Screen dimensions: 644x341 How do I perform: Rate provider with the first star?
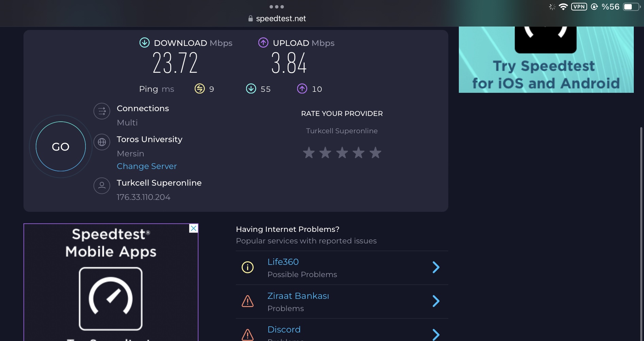tap(309, 153)
